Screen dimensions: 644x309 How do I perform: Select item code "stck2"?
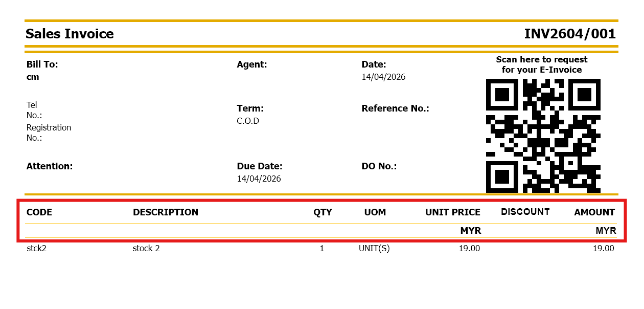pyautogui.click(x=36, y=249)
